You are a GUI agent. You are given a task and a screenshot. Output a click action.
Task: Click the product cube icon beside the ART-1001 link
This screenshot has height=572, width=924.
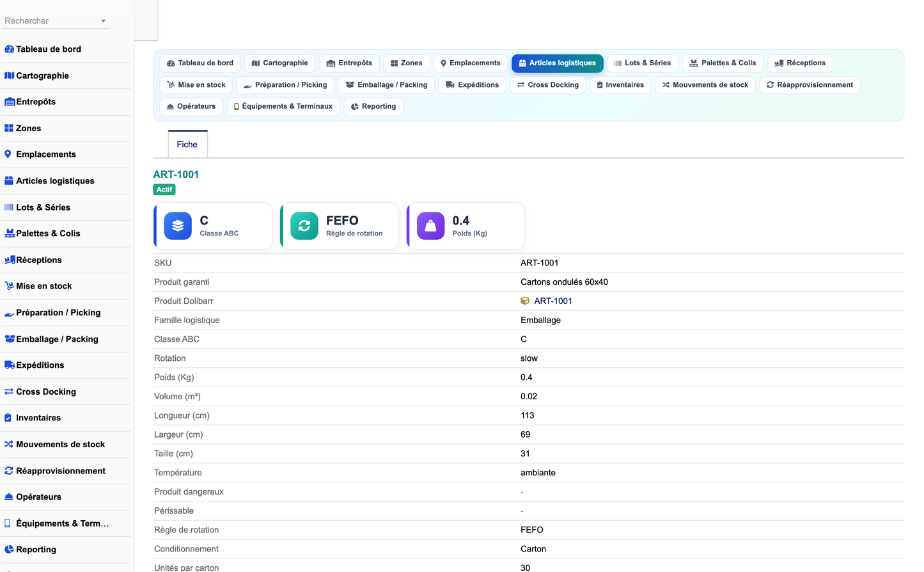point(525,301)
